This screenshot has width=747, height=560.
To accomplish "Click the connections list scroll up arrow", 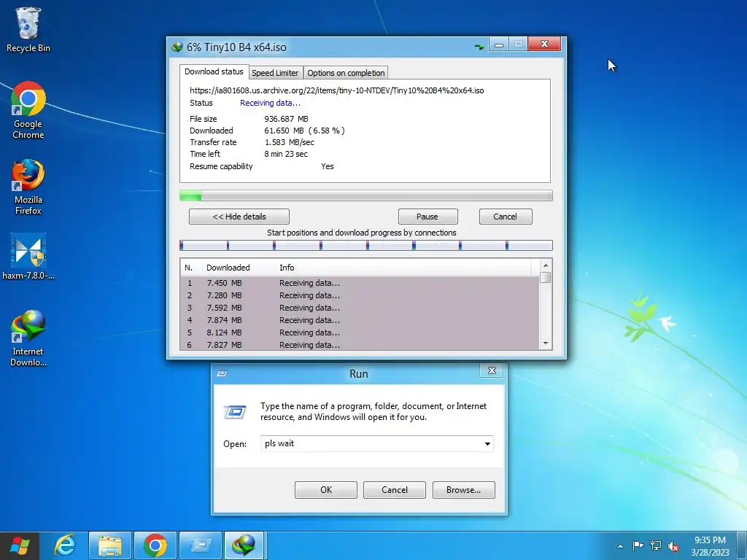I will point(546,265).
